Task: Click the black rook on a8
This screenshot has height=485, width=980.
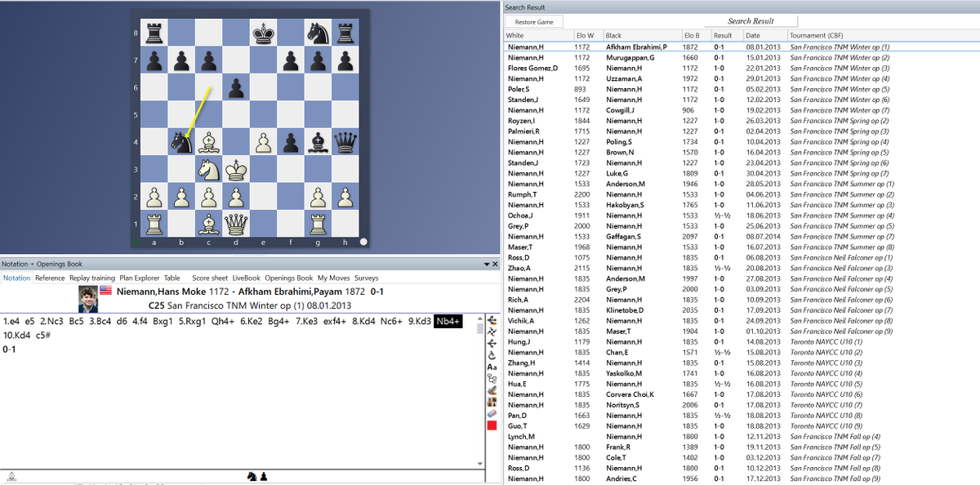Action: click(x=154, y=33)
